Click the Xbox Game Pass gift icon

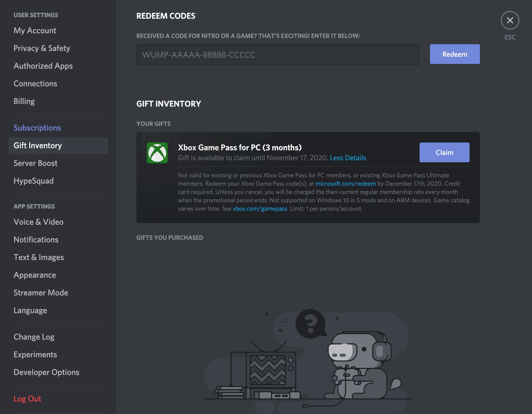click(157, 153)
